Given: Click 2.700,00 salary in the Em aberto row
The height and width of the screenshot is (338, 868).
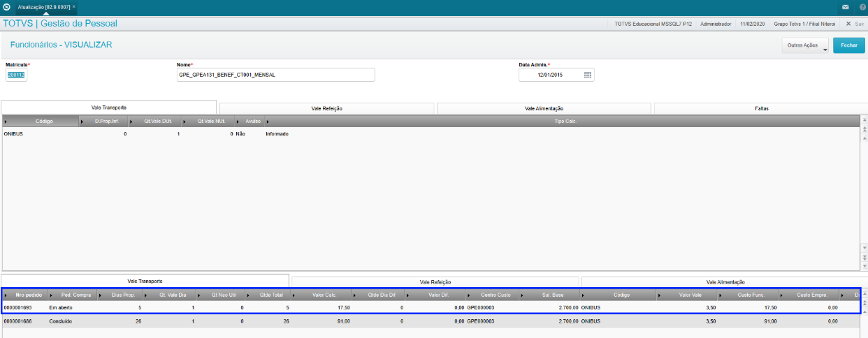Looking at the screenshot, I should click(568, 307).
